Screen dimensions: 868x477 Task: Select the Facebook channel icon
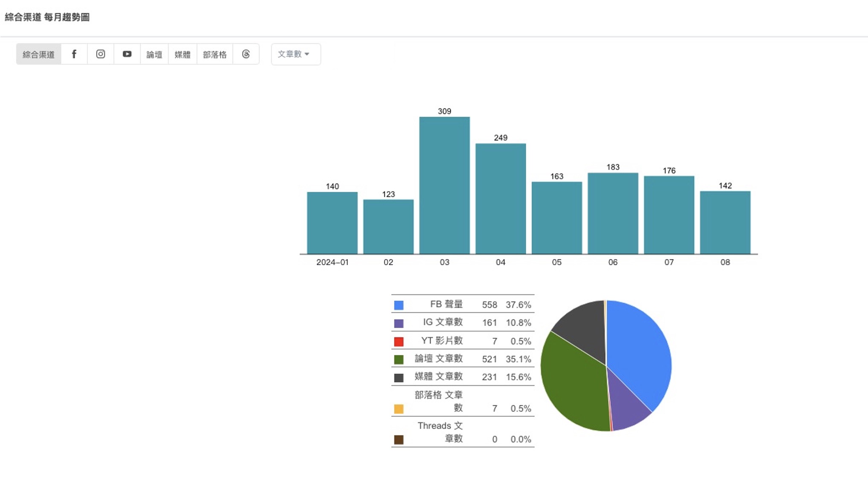[x=74, y=54]
